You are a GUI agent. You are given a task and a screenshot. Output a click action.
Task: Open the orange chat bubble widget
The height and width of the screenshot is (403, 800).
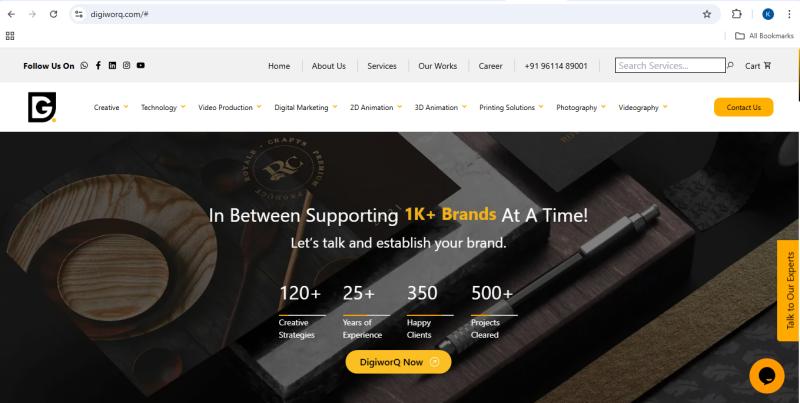[x=767, y=376]
